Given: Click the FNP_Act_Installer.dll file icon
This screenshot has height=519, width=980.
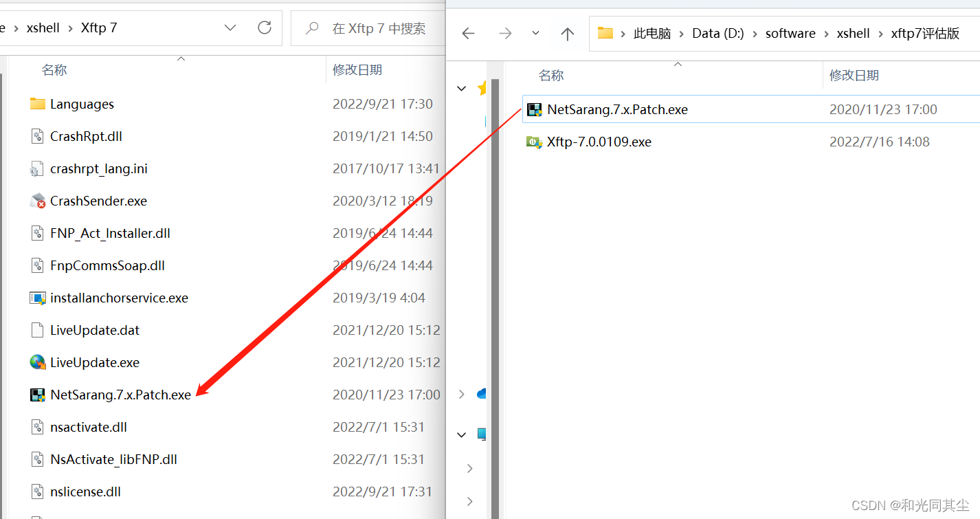Looking at the screenshot, I should click(38, 233).
